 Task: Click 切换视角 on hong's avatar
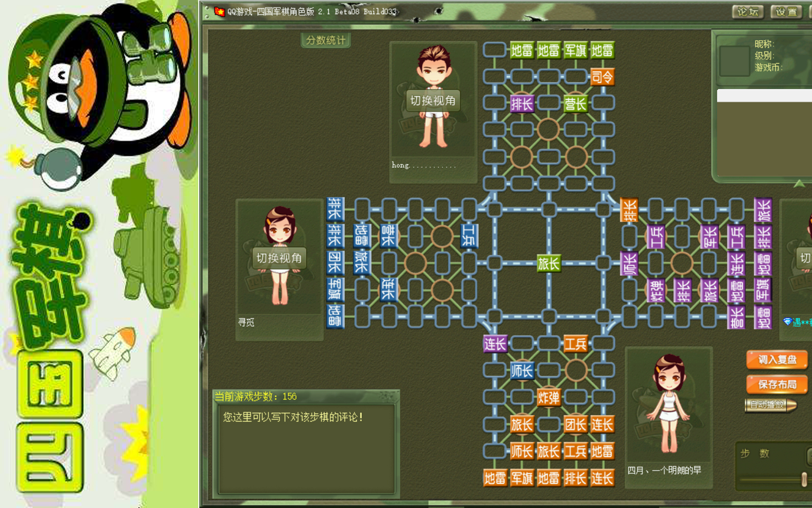coord(433,101)
